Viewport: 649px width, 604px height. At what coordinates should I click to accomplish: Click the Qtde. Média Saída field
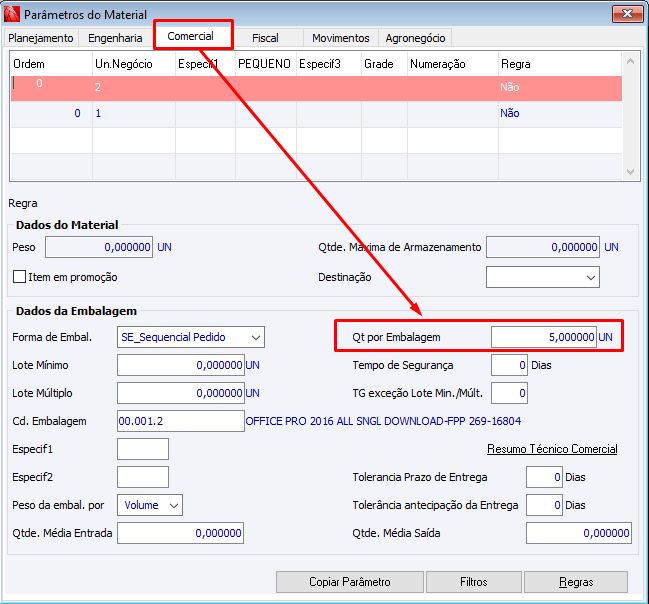click(x=579, y=533)
